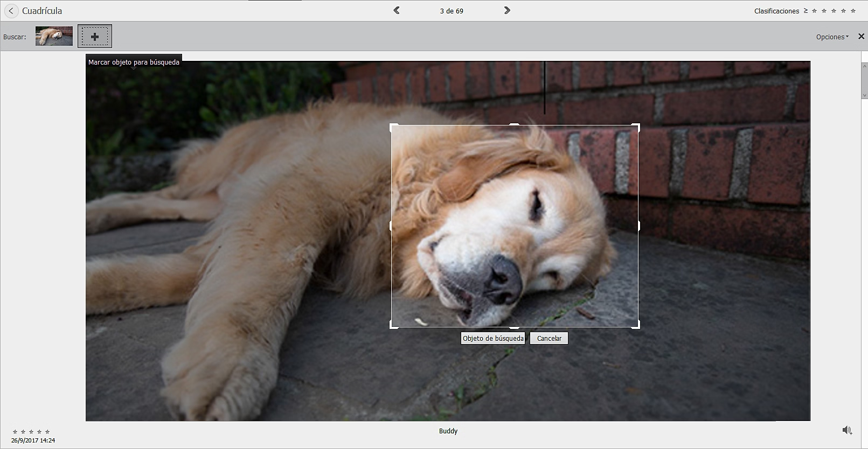
Task: Set Clasificaciones filter to first star
Action: 815,11
